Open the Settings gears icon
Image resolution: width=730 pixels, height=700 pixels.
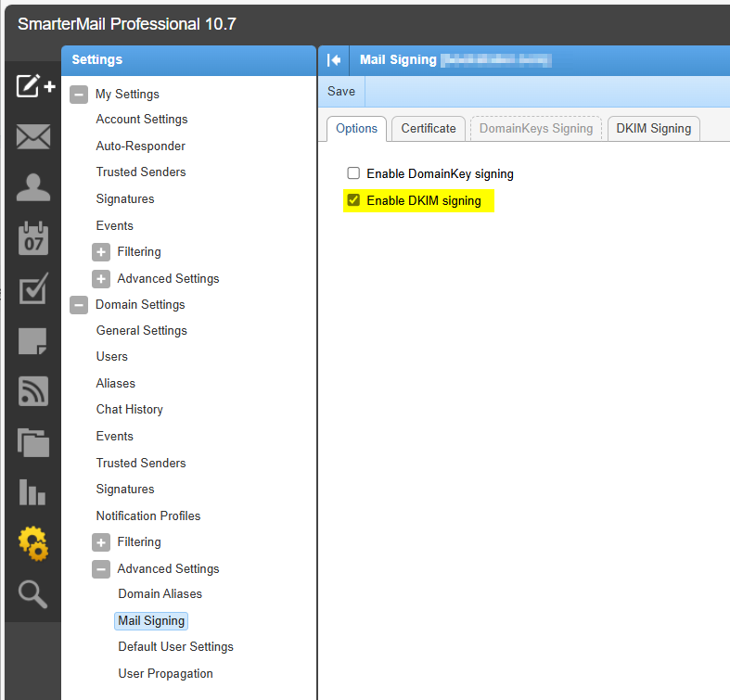[33, 543]
